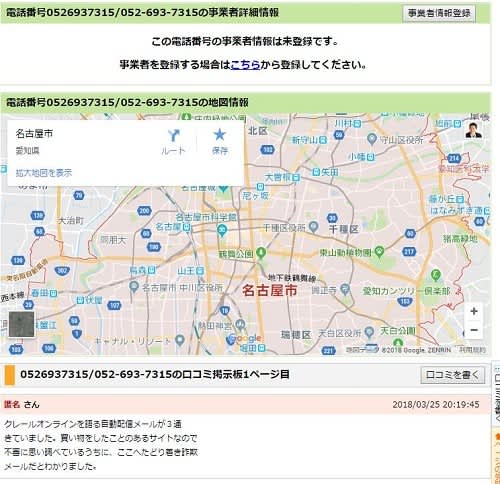Click the 2018/03/25 20:19:45 timestamp
The height and width of the screenshot is (484, 500).
pyautogui.click(x=436, y=404)
